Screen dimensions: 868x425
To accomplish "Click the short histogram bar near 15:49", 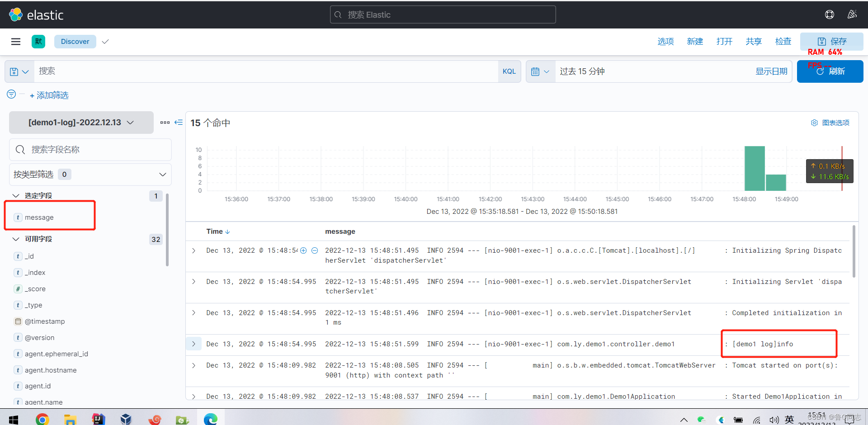I will [x=776, y=183].
